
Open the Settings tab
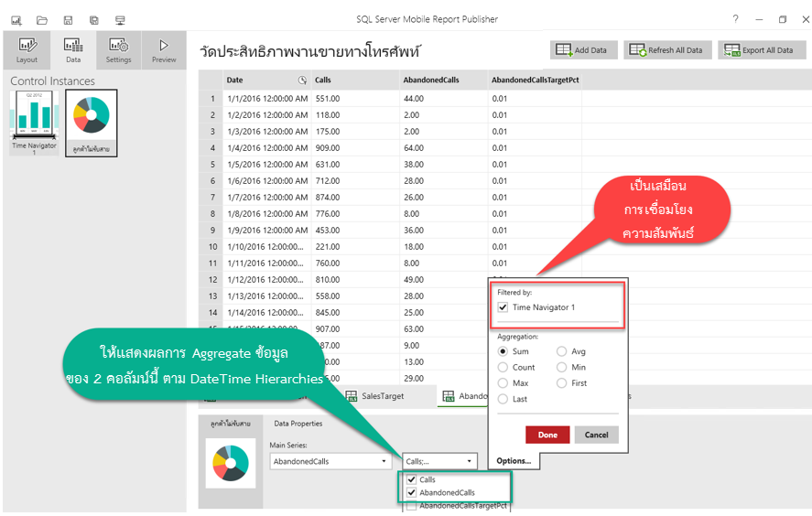[119, 50]
